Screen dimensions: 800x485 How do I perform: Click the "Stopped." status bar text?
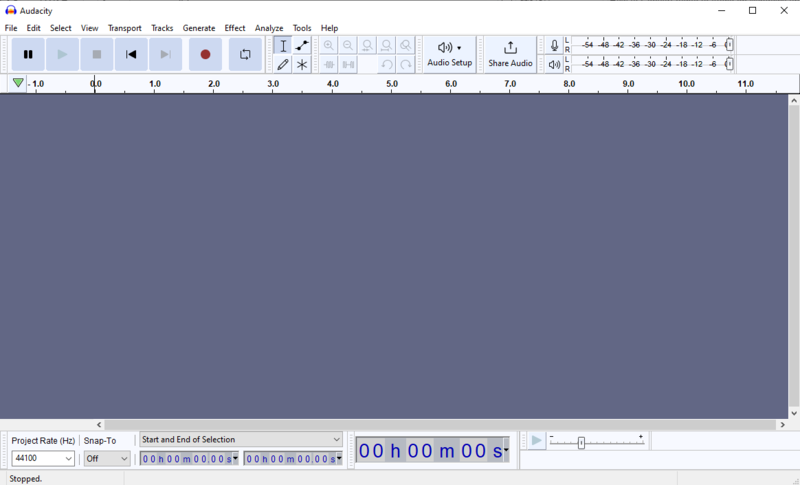tap(26, 479)
